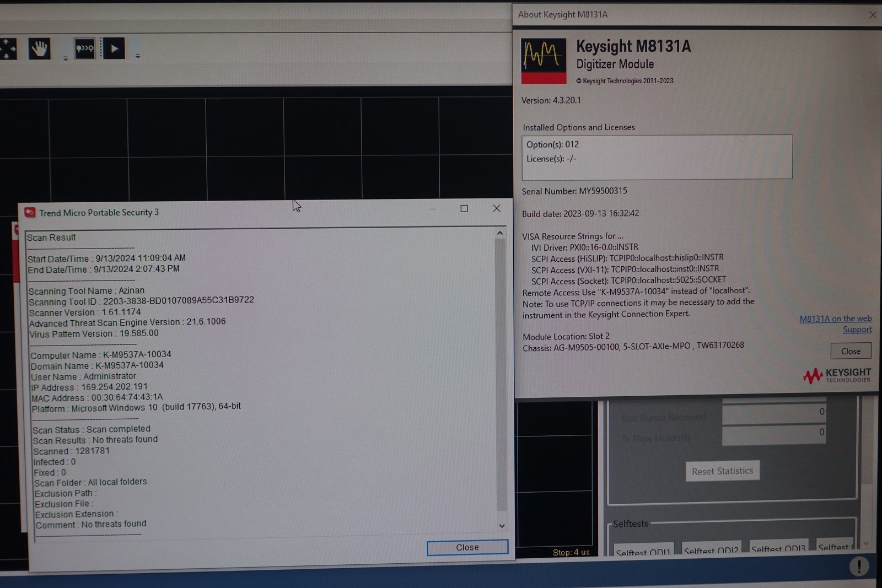Click the SCPI Access (Socket) resource string
882x588 pixels.
[628, 280]
